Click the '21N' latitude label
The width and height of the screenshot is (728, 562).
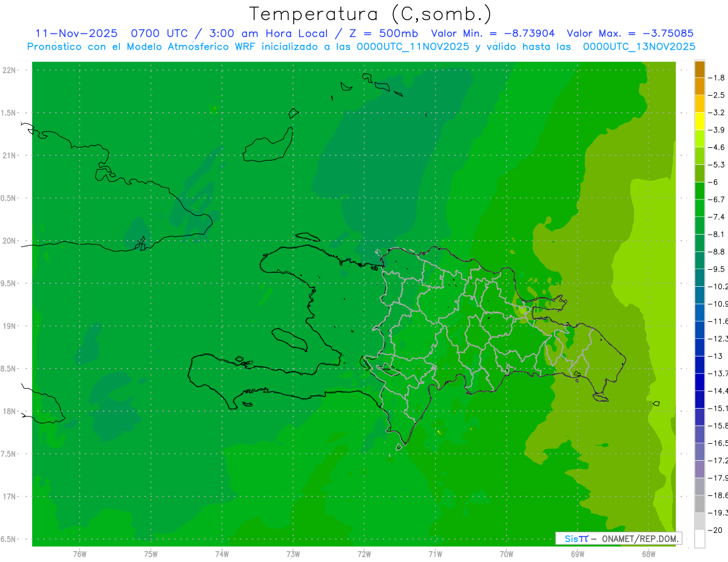click(10, 155)
